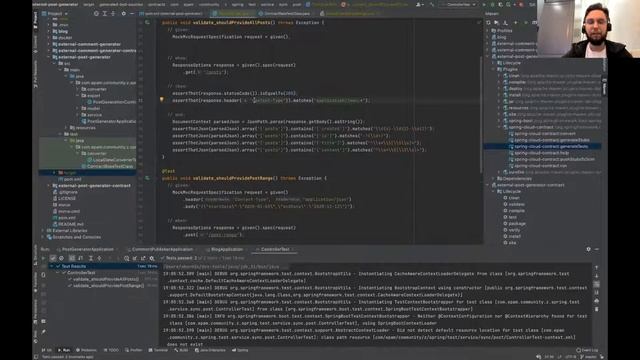Open Terminal tool window
This screenshot has width=640, height=360.
(158, 350)
